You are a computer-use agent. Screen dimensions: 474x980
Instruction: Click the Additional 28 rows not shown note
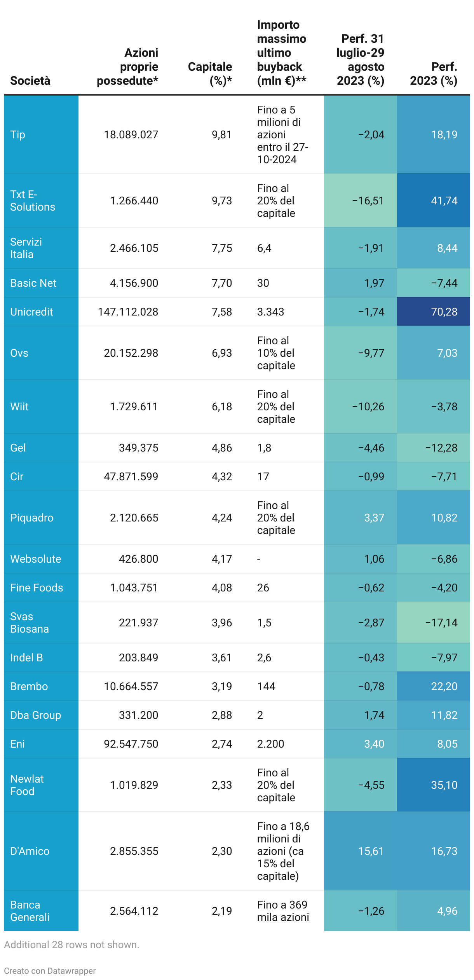click(x=71, y=945)
